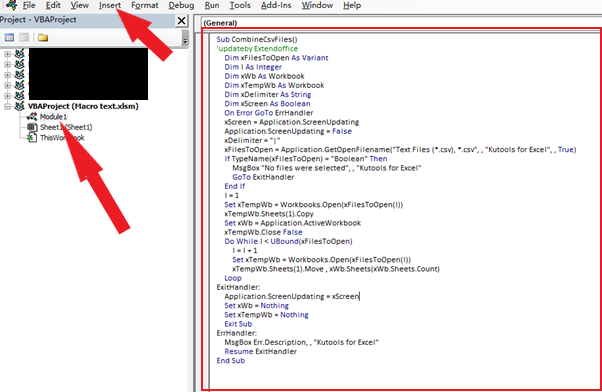Click 'Resume ExitHandler' line
Screen dimensions: 602x392
point(261,352)
